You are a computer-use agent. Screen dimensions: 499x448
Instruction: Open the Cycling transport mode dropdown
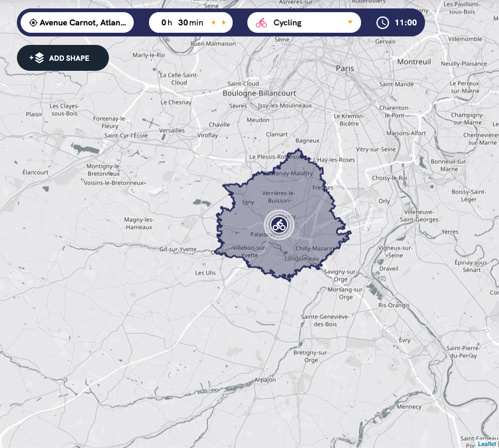click(x=304, y=23)
